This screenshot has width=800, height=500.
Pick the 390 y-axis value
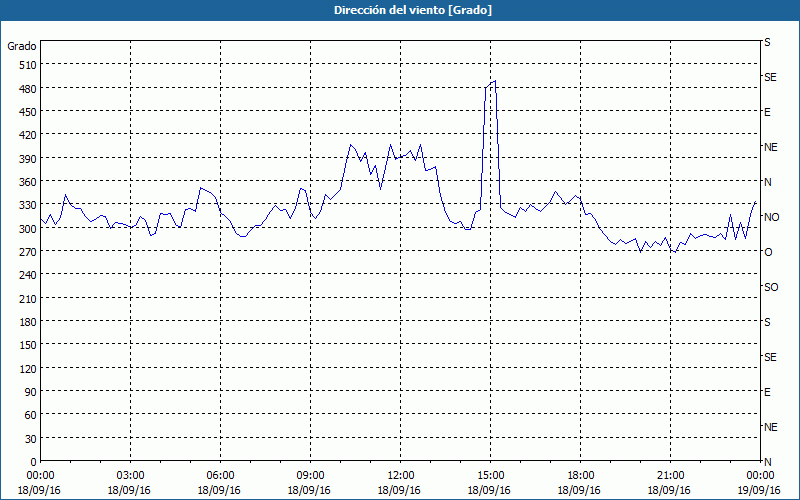29,159
